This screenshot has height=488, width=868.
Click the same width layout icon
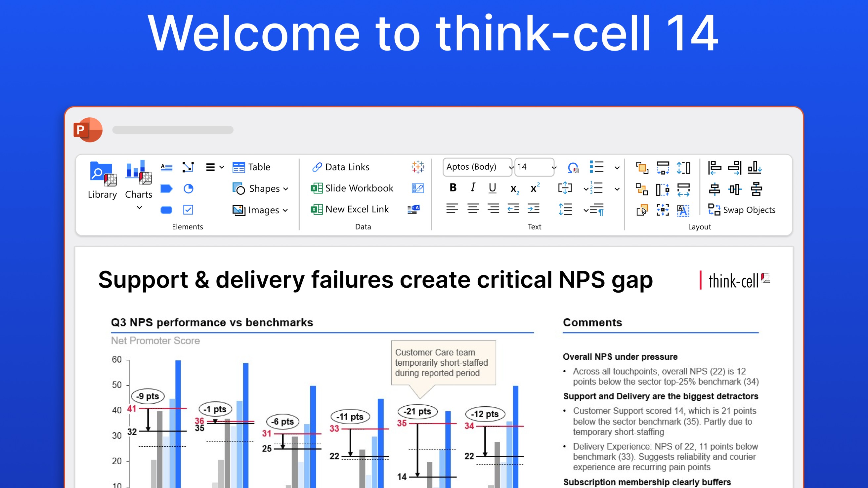(x=663, y=167)
